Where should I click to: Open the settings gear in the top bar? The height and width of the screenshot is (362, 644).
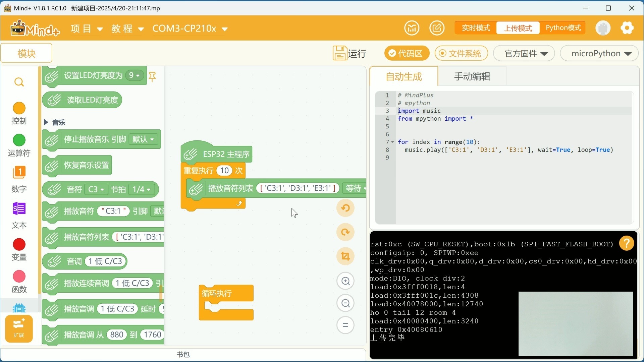pos(627,28)
